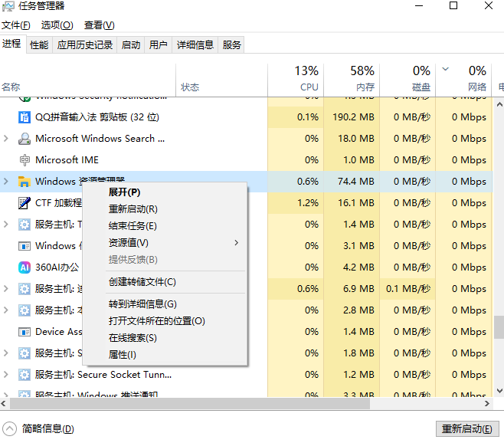Click the horizontal scrollbar thumb
This screenshot has width=504, height=443.
[x=190, y=403]
